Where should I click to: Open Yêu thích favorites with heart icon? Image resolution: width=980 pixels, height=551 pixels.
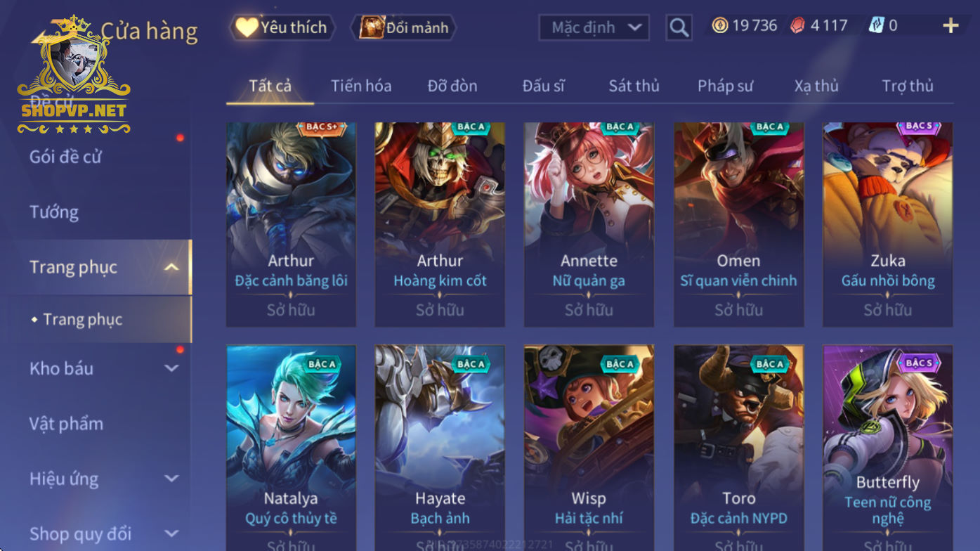[x=282, y=27]
